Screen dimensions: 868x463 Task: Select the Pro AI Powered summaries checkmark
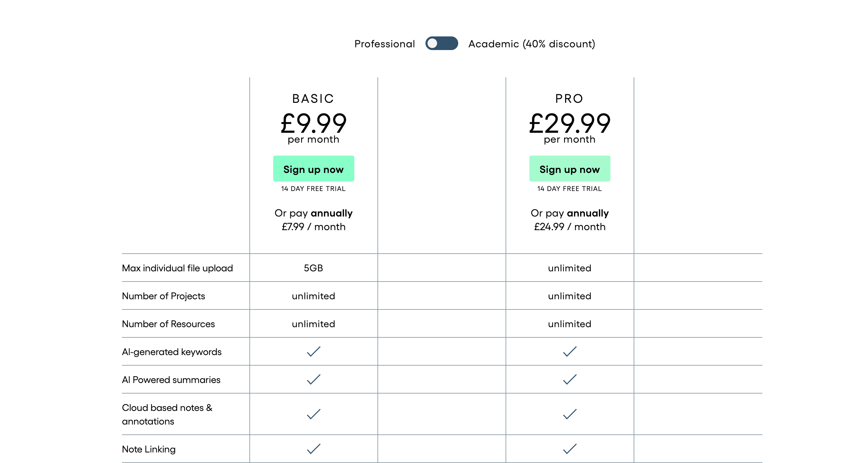point(570,380)
